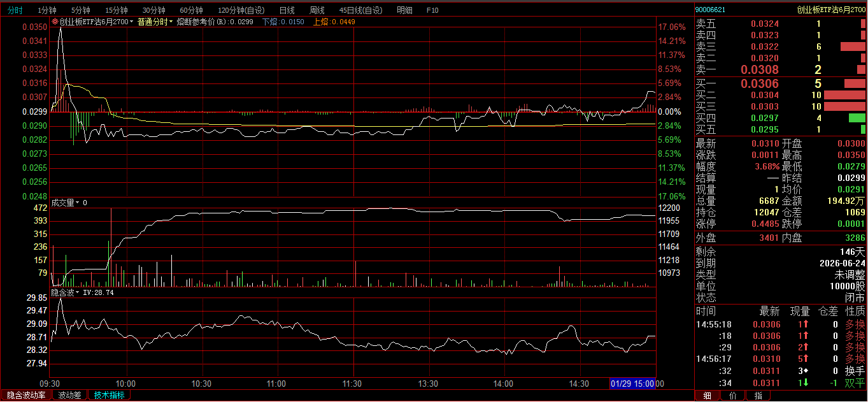
Task: Switch to the 1分钟 period tab
Action: [46, 11]
